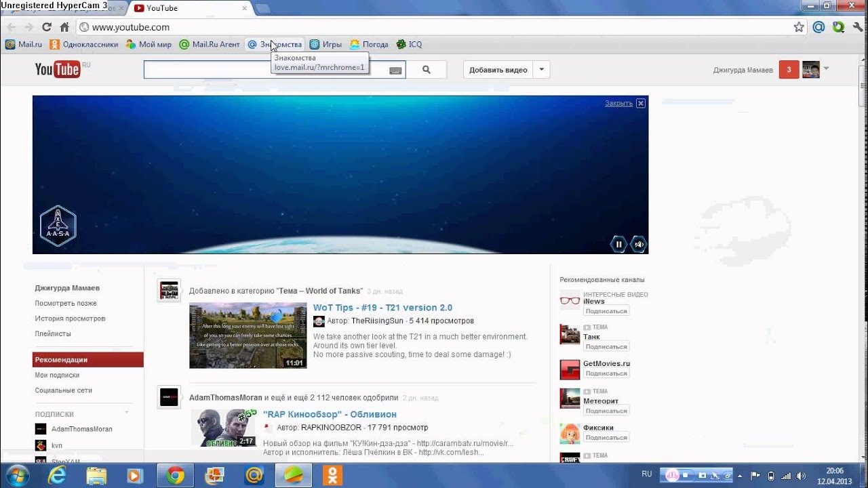Open the Chrome wrench settings menu
868x488 pixels.
tap(858, 27)
